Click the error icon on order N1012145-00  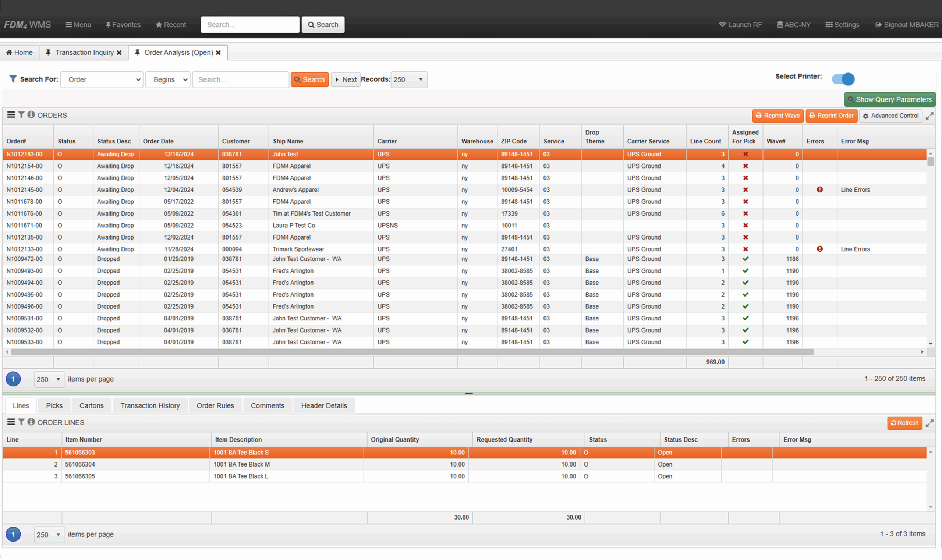tap(819, 190)
